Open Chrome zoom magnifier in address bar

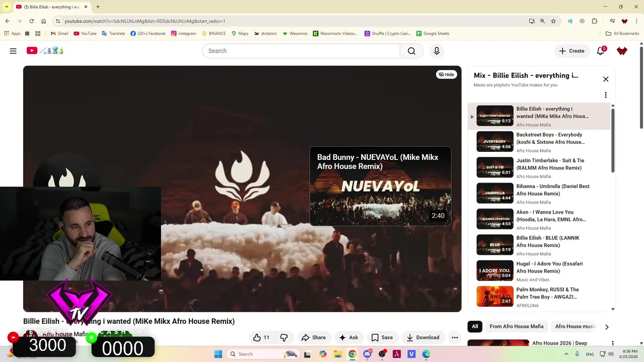click(x=542, y=21)
